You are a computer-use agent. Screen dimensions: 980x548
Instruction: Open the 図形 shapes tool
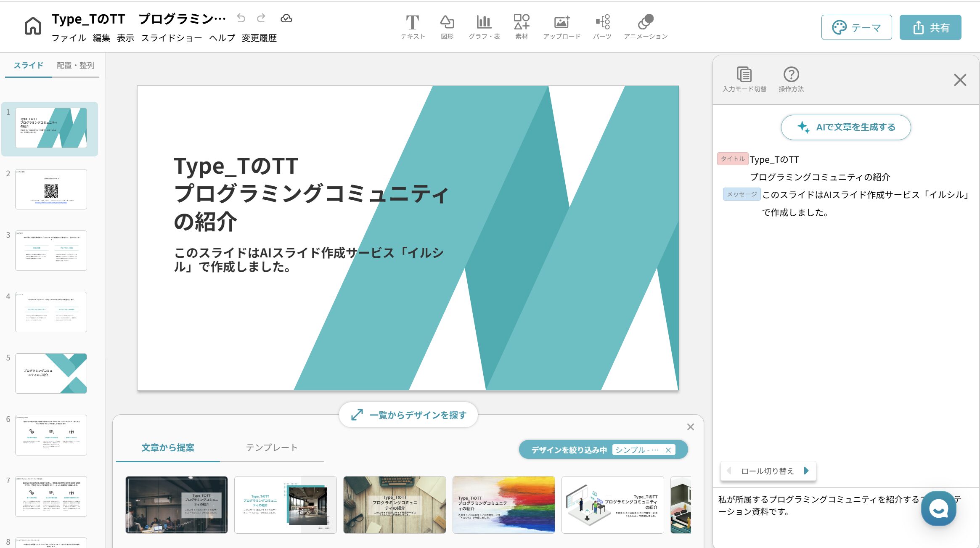pos(447,27)
